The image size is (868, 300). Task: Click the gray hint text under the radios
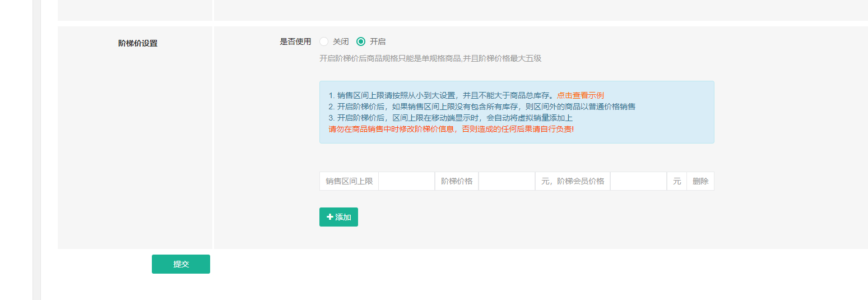pos(430,58)
